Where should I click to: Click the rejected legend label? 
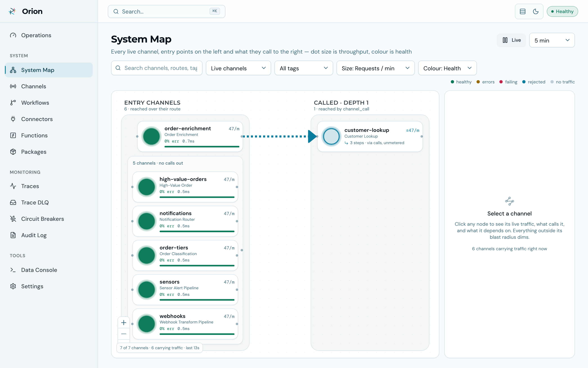point(537,82)
